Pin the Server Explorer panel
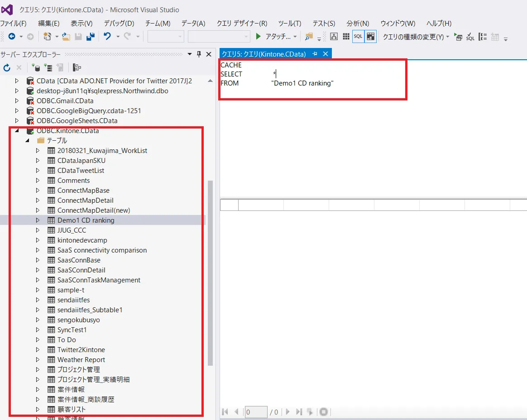The image size is (527, 420). coord(199,54)
